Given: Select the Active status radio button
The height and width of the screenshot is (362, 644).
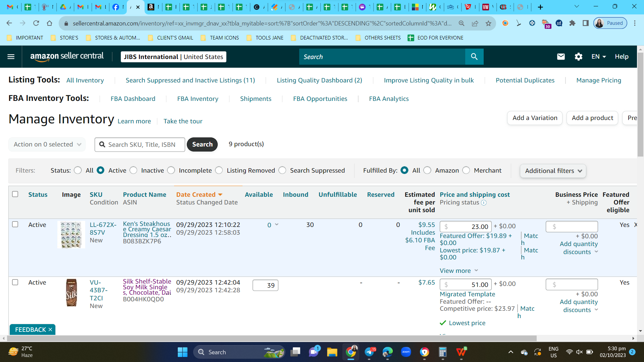Looking at the screenshot, I should point(100,170).
